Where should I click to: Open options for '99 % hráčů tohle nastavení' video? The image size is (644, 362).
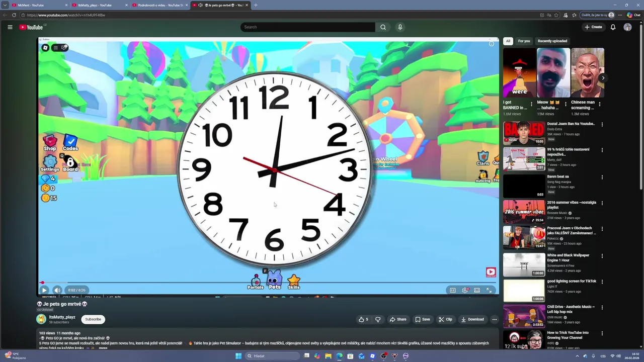pyautogui.click(x=602, y=150)
